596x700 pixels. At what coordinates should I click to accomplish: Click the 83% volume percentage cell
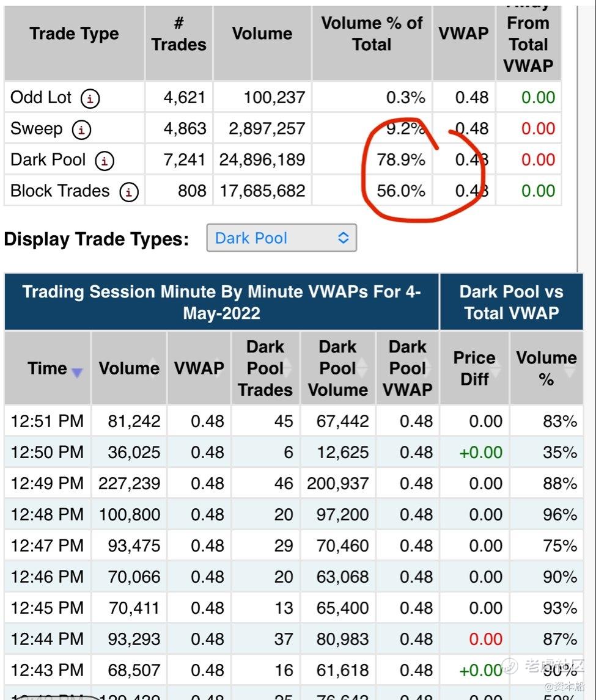[x=560, y=421]
